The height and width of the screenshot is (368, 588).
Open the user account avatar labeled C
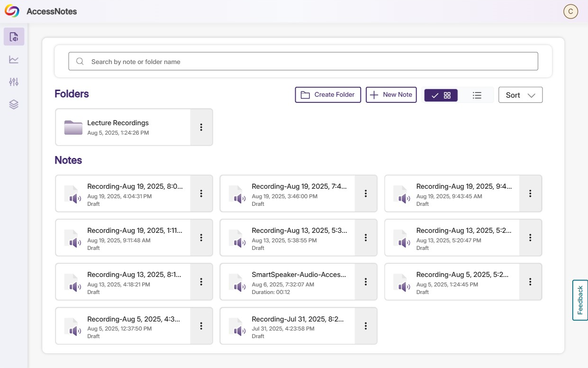point(571,11)
